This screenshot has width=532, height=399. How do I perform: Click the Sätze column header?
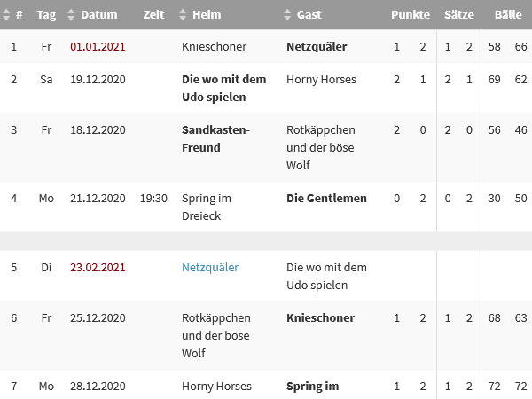459,15
